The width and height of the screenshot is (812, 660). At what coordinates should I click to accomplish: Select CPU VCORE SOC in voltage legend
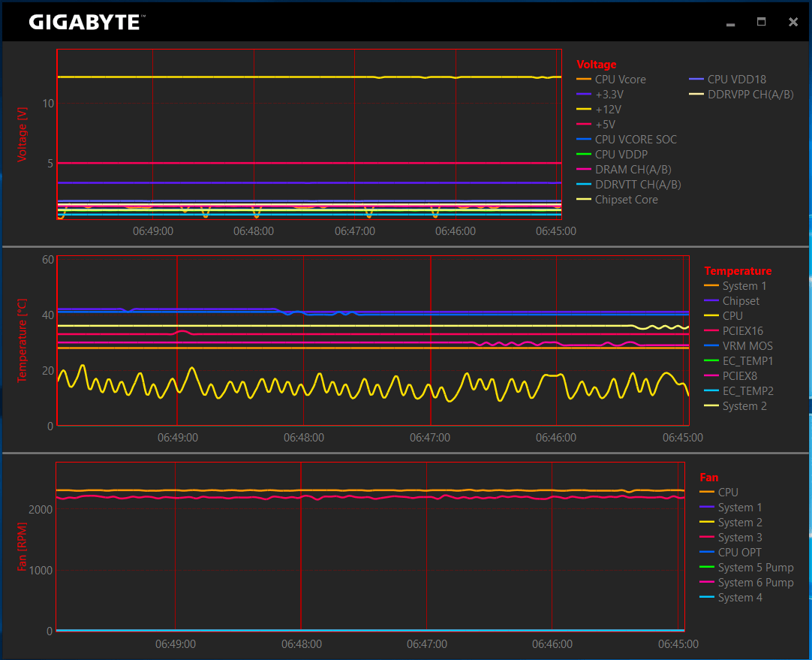(x=635, y=140)
